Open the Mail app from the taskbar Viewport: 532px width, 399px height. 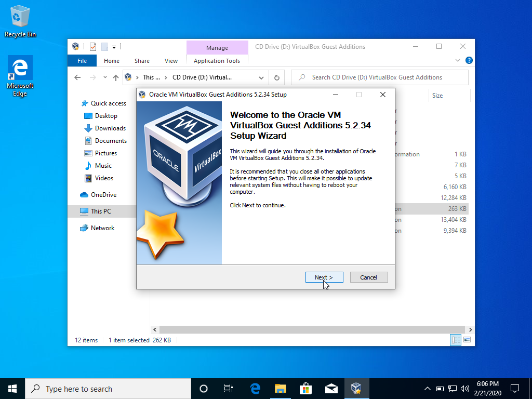(x=331, y=389)
